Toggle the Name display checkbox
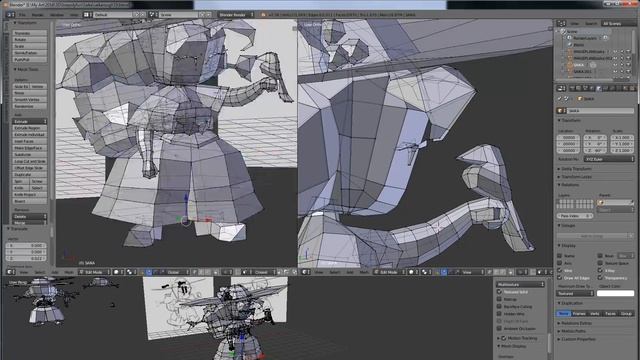This screenshot has height=360, width=640. (560, 256)
